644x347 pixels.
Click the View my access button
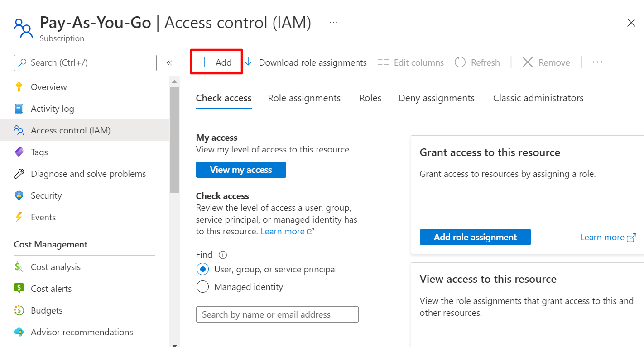pos(241,170)
